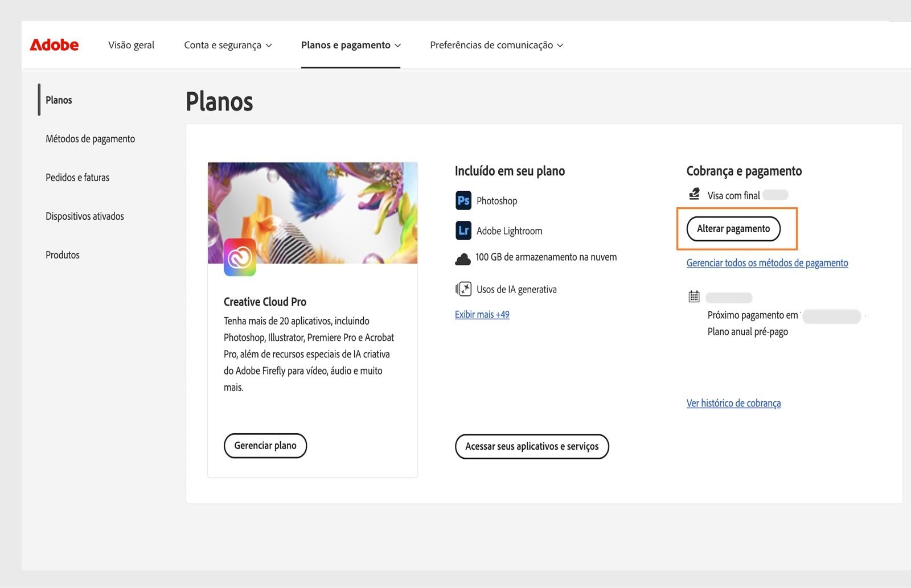Click 100 GB de armazenamento na nuvem text
Viewport: 911px width, 588px height.
pos(546,257)
